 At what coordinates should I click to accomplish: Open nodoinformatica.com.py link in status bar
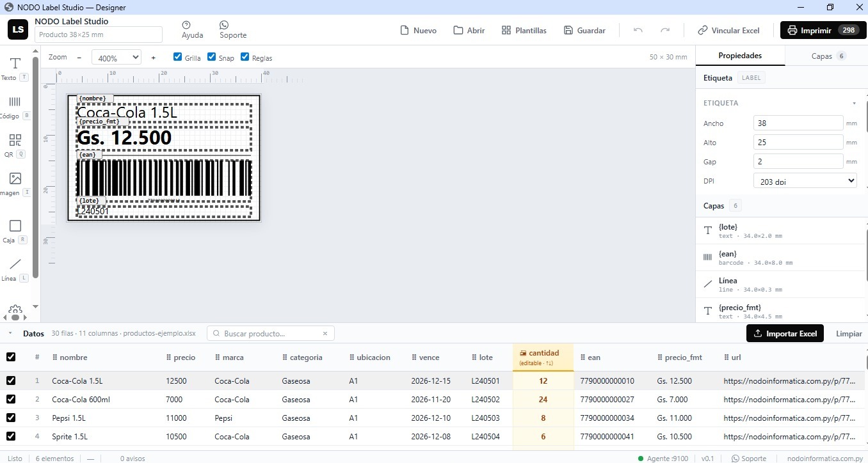click(825, 459)
